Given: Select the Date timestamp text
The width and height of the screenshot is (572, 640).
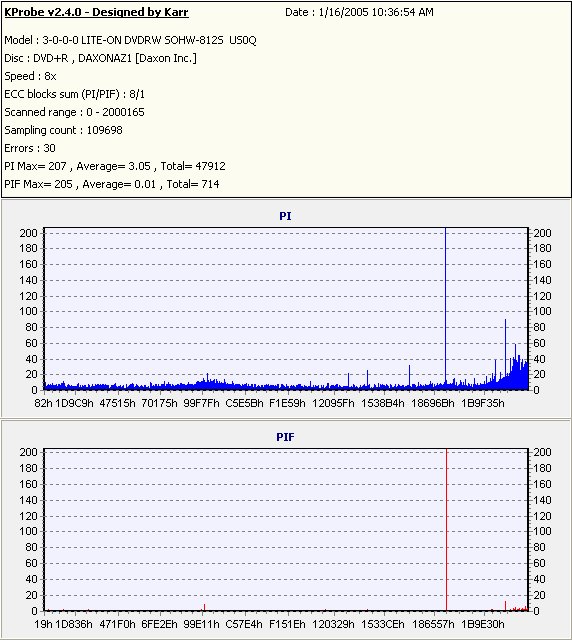Looking at the screenshot, I should [x=359, y=12].
